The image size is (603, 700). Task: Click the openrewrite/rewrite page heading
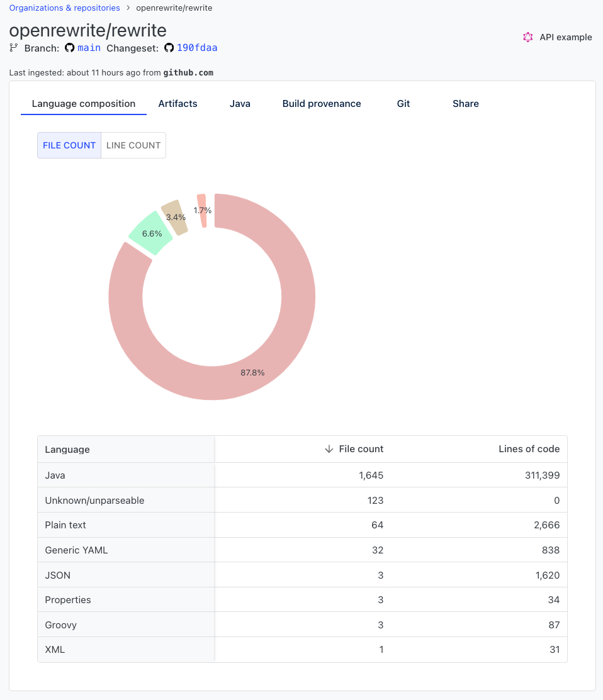pyautogui.click(x=87, y=30)
